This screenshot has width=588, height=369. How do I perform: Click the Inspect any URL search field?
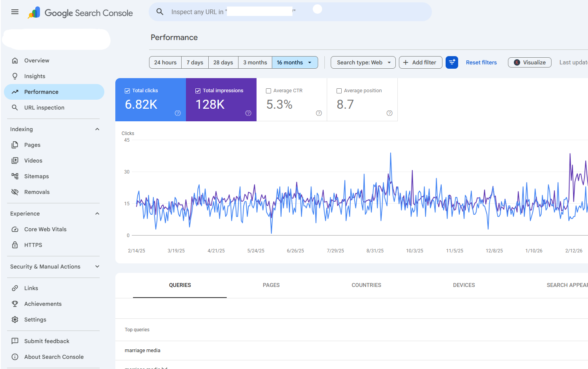290,12
